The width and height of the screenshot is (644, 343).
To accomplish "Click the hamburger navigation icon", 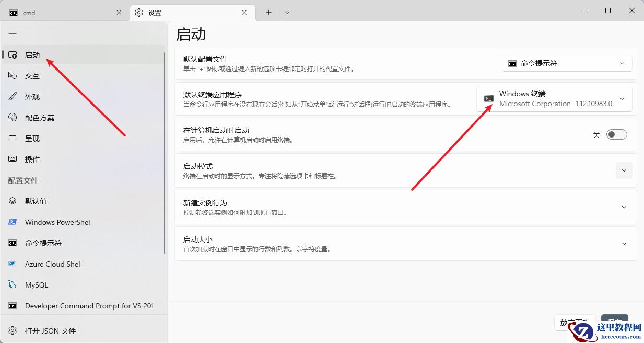I will click(x=13, y=33).
